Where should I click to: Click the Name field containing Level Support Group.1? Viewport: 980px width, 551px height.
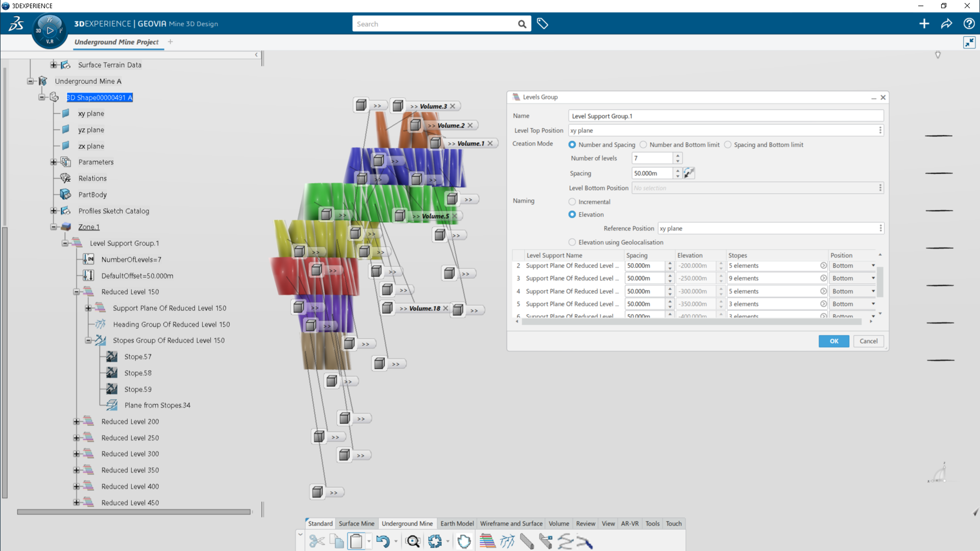point(726,116)
